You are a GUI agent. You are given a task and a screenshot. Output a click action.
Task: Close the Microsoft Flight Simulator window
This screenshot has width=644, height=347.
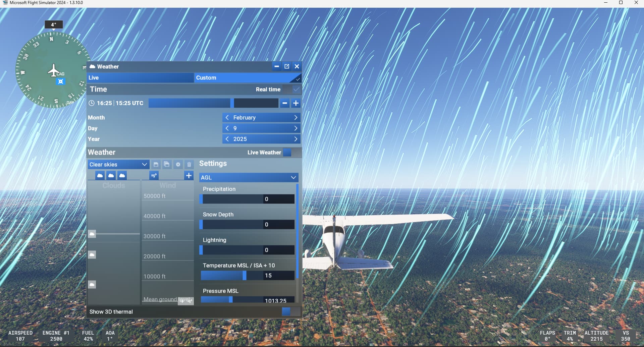coord(636,3)
